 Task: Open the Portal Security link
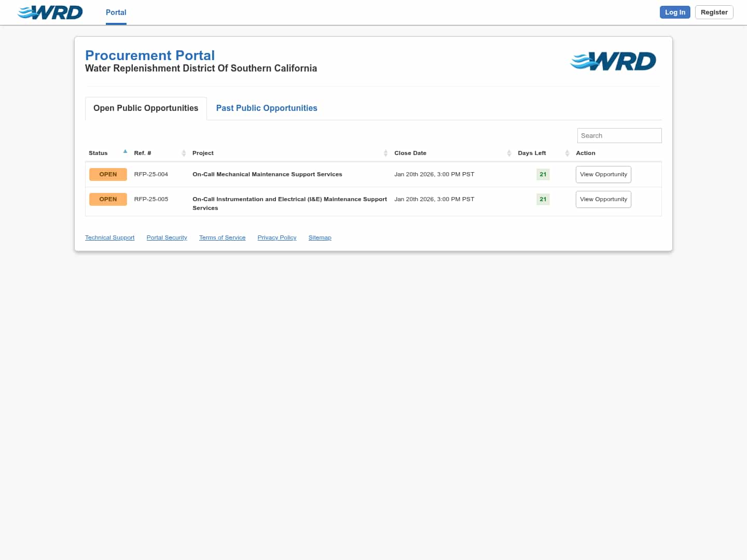pyautogui.click(x=167, y=237)
